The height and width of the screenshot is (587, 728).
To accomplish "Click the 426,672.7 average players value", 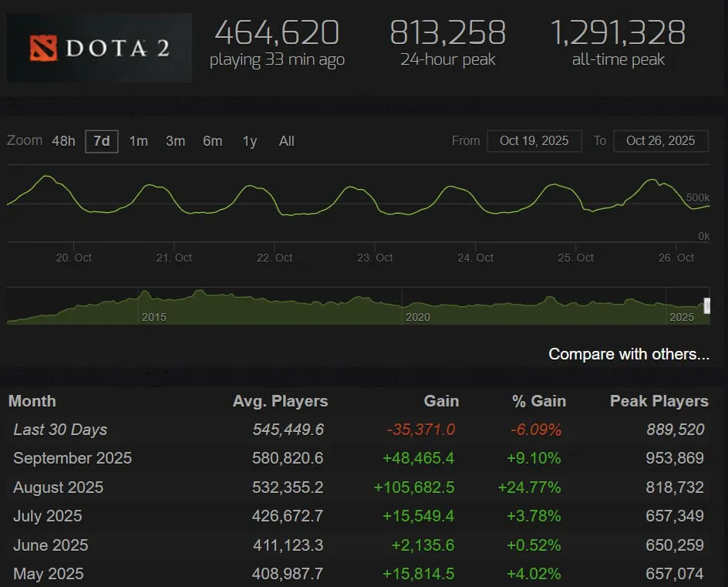I will [x=288, y=516].
